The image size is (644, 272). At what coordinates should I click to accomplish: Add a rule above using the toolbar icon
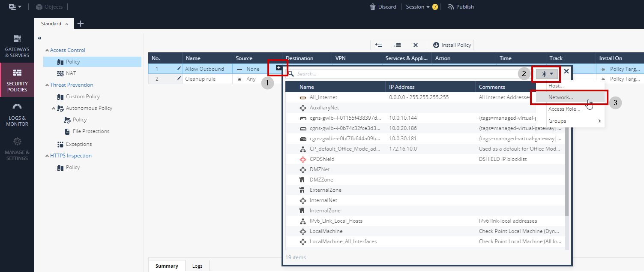[379, 45]
